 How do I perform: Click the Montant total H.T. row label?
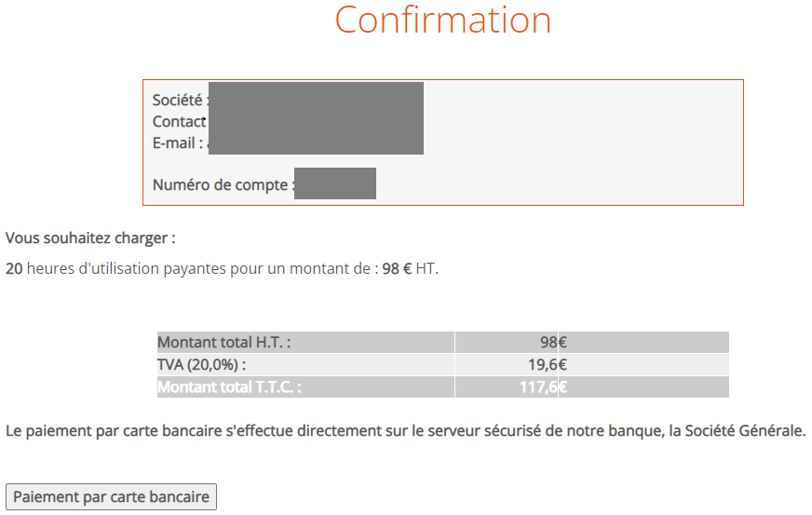point(224,343)
